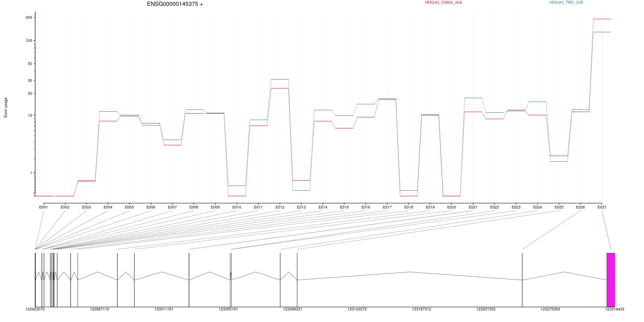
Task: Click y-axis tick value 1
Action: 31,173
